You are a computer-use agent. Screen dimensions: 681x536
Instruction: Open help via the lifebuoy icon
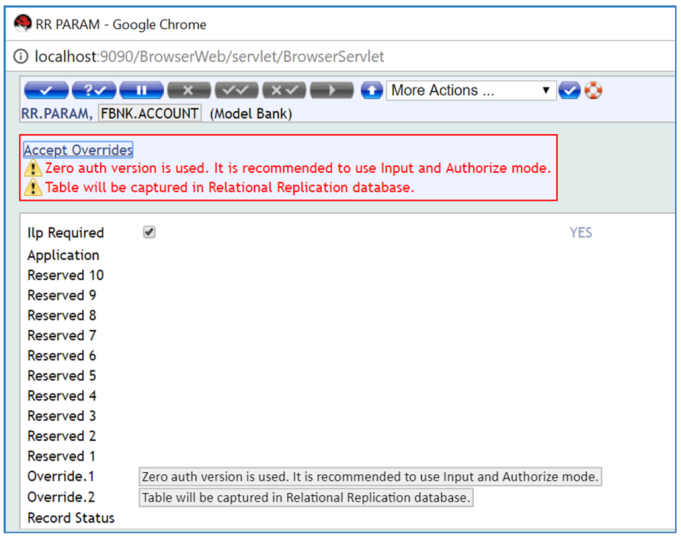tap(594, 90)
